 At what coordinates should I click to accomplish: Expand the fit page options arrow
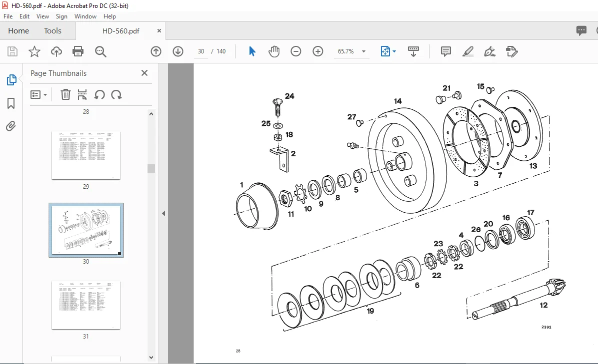394,51
